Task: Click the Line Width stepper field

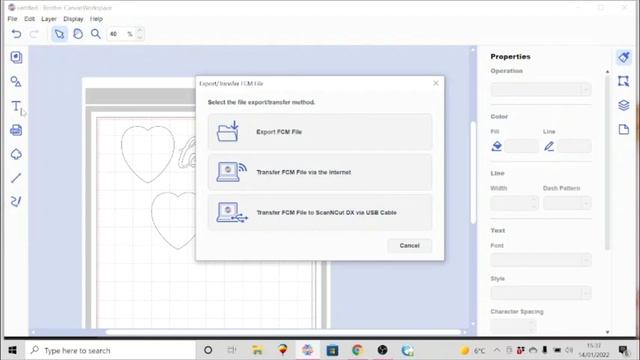Action: [514, 203]
